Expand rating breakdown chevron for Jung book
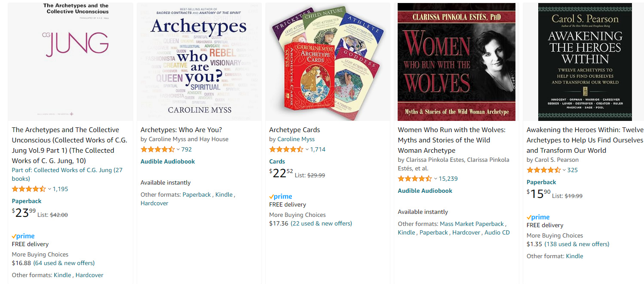 tap(49, 189)
